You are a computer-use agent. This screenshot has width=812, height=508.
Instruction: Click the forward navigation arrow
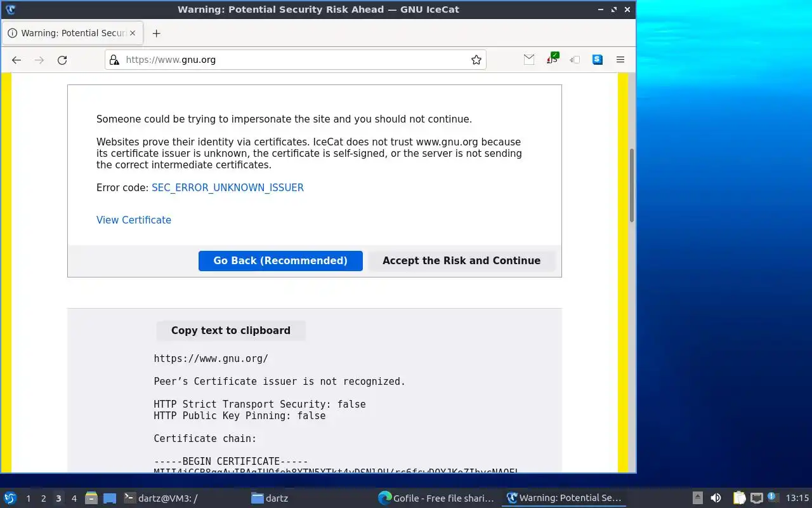coord(39,60)
